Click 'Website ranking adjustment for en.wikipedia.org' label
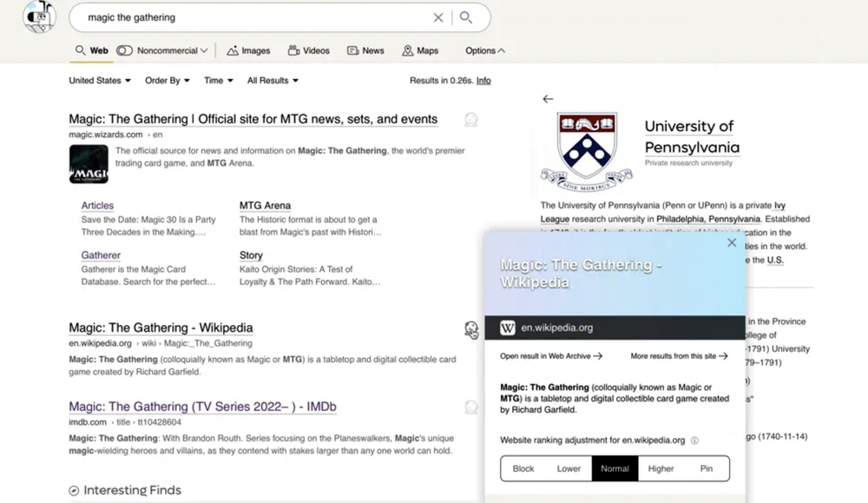Image resolution: width=868 pixels, height=503 pixels. pos(592,440)
